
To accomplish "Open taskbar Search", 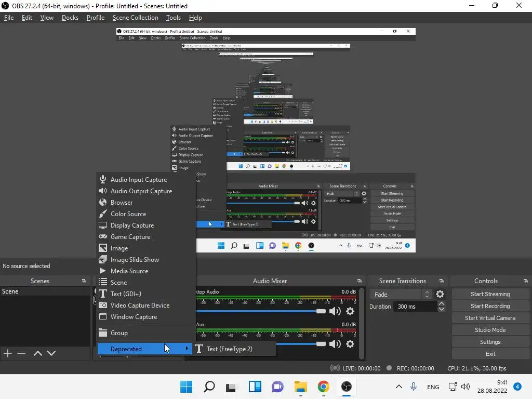I will (x=209, y=387).
